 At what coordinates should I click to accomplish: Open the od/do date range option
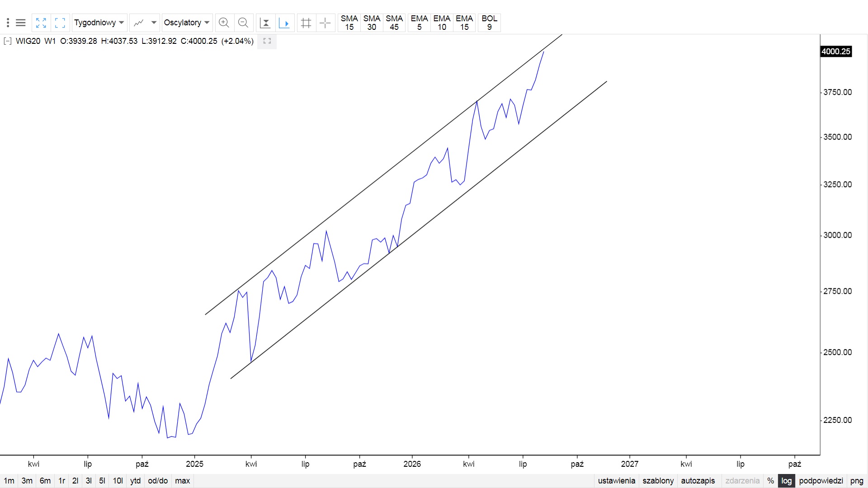pos(158,481)
